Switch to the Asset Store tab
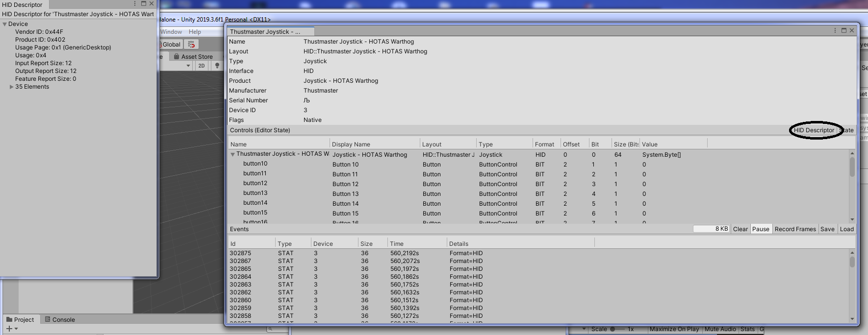The height and width of the screenshot is (335, 868). pos(194,57)
